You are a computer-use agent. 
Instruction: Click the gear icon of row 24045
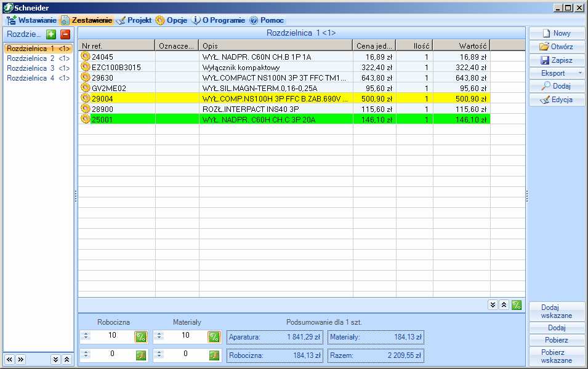pyautogui.click(x=86, y=56)
